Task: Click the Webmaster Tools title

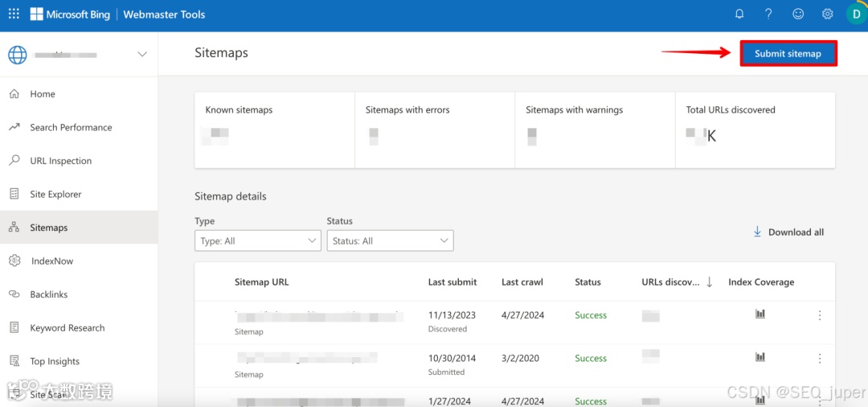Action: tap(164, 14)
